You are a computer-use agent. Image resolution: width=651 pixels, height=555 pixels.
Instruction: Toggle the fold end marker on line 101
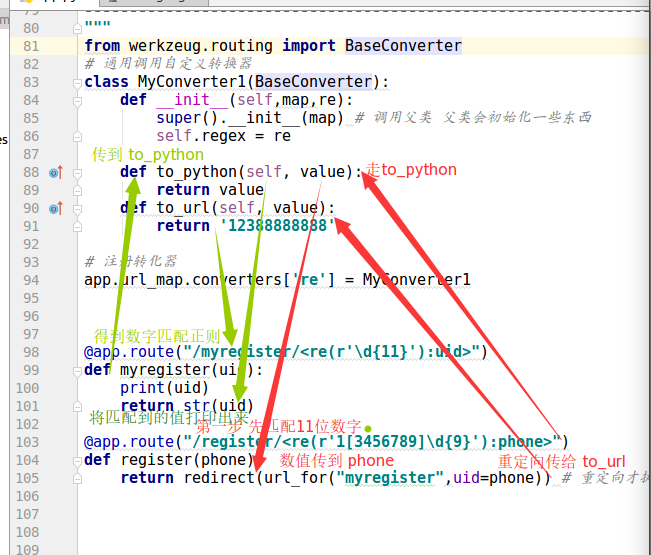coord(77,406)
